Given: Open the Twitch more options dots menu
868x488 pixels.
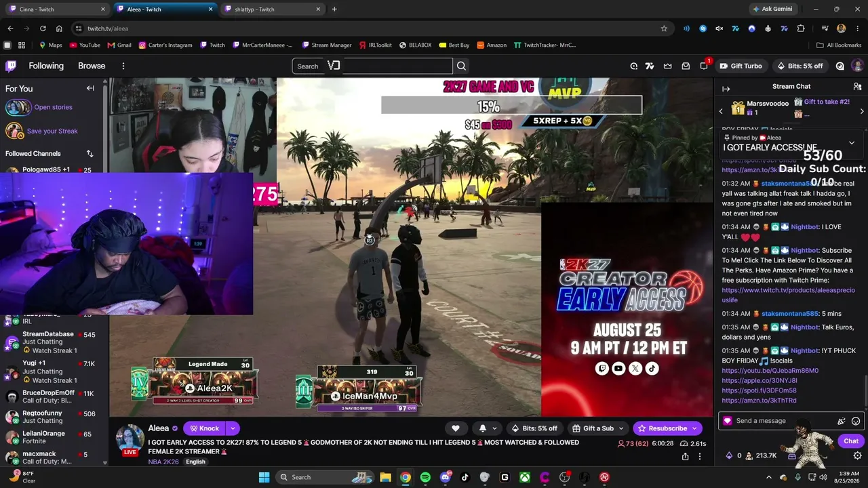Looking at the screenshot, I should pos(123,66).
